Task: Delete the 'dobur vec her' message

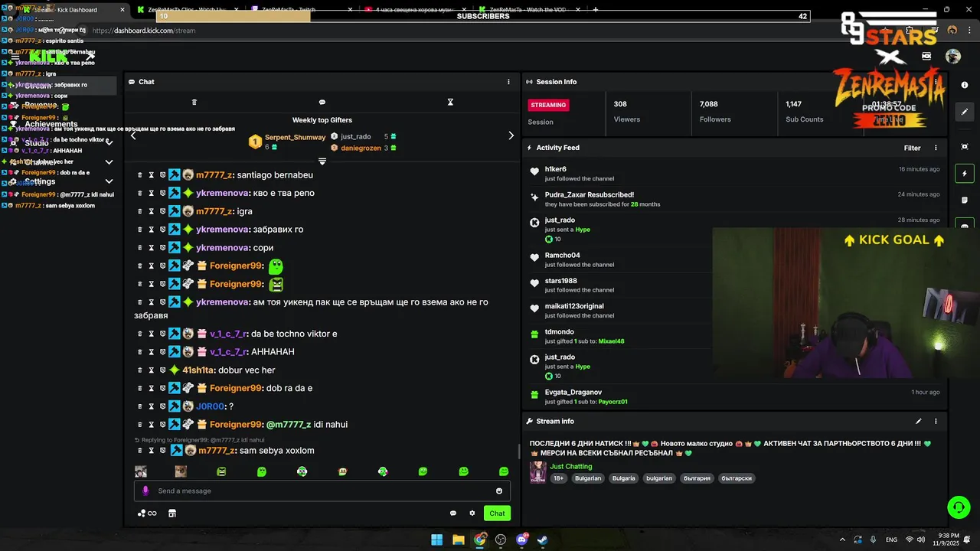Action: 140,370
